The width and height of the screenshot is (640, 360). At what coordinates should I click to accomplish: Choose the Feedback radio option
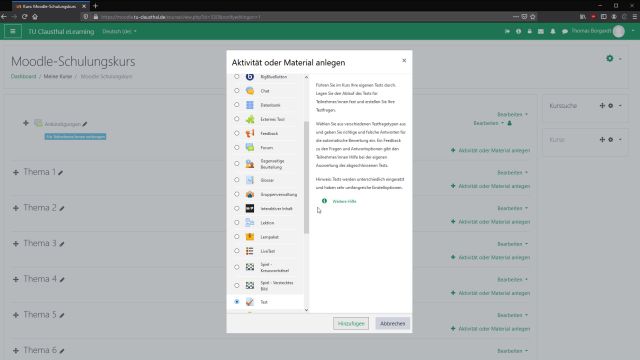tap(237, 133)
